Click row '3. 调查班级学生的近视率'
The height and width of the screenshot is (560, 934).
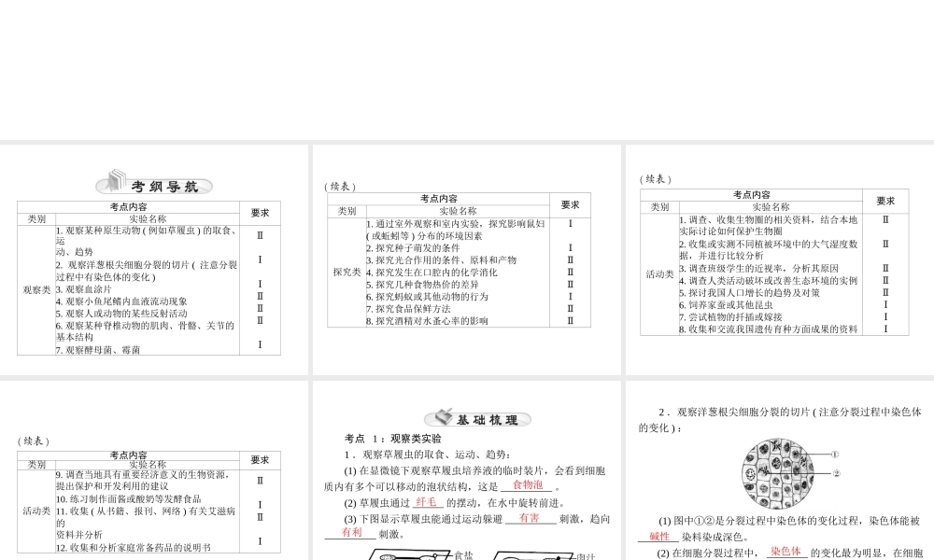pyautogui.click(x=758, y=269)
